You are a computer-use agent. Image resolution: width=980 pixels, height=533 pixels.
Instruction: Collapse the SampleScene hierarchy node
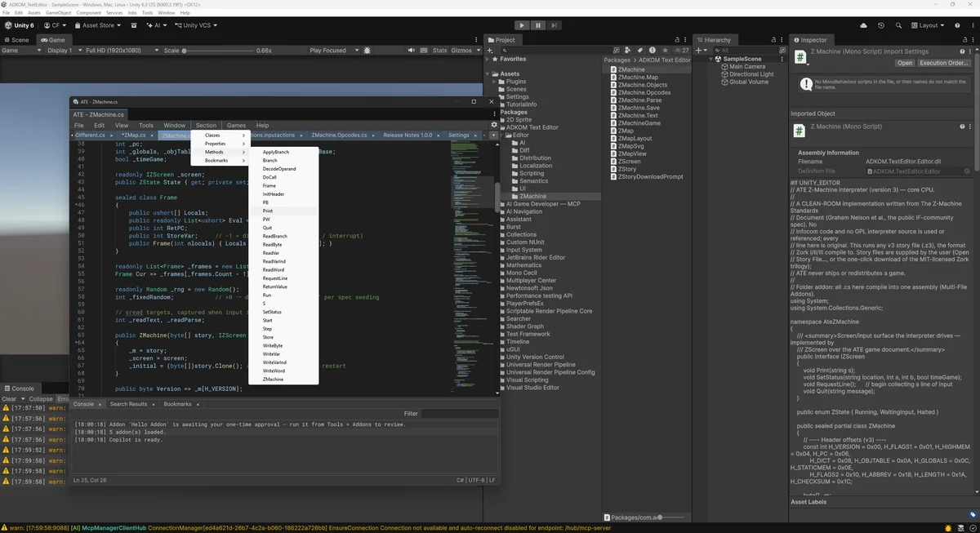(x=710, y=59)
